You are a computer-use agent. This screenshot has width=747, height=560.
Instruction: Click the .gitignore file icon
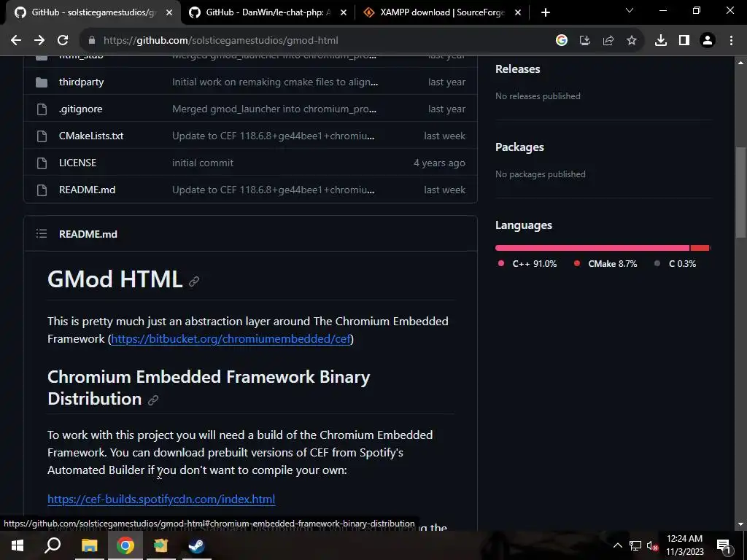coord(42,109)
